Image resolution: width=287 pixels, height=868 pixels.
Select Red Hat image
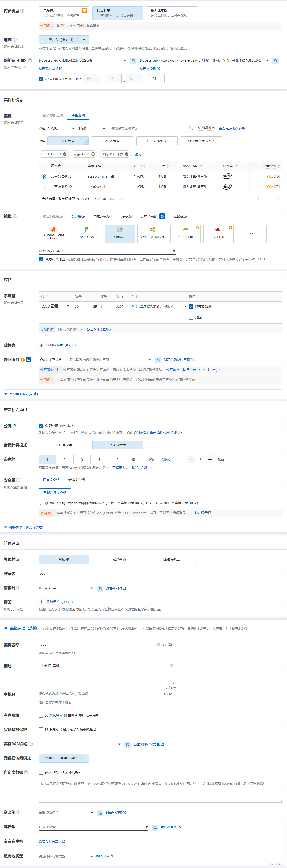(x=218, y=234)
